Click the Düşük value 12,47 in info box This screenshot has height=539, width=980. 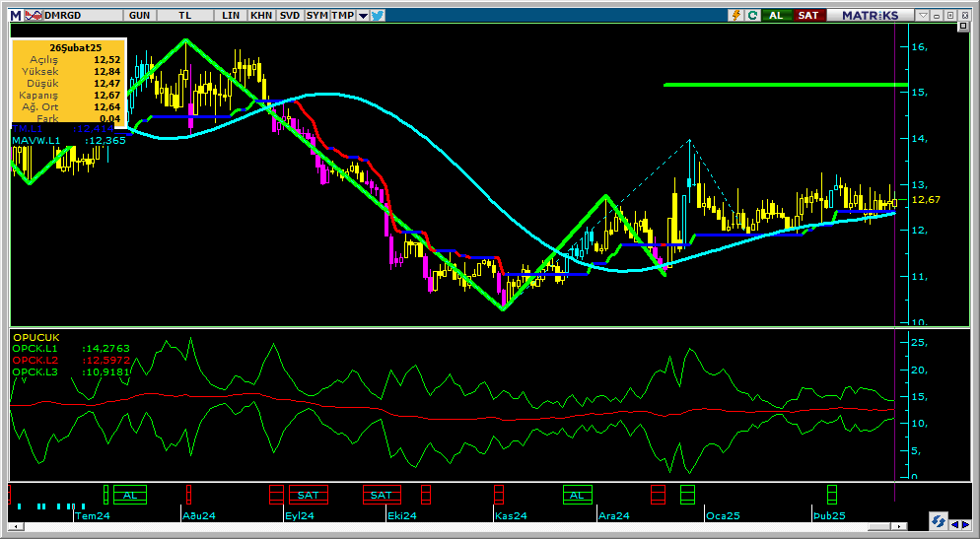[107, 83]
